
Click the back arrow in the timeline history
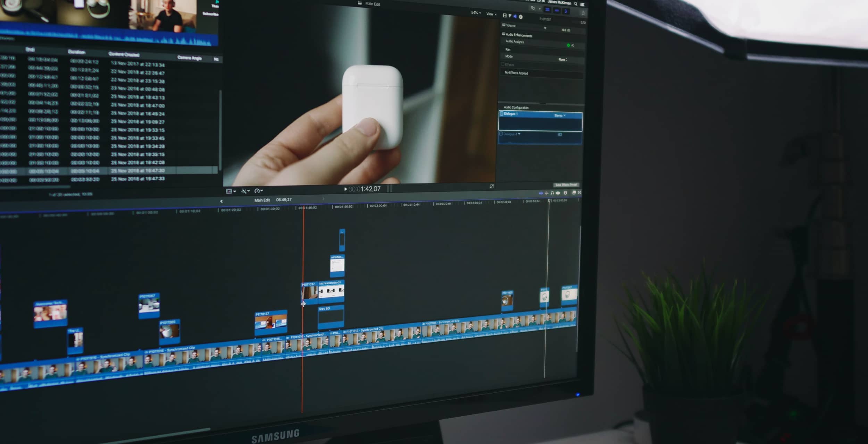point(222,200)
